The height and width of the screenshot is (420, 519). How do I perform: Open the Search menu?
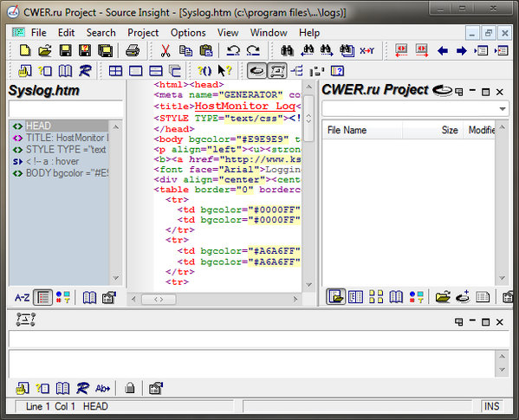(x=101, y=33)
